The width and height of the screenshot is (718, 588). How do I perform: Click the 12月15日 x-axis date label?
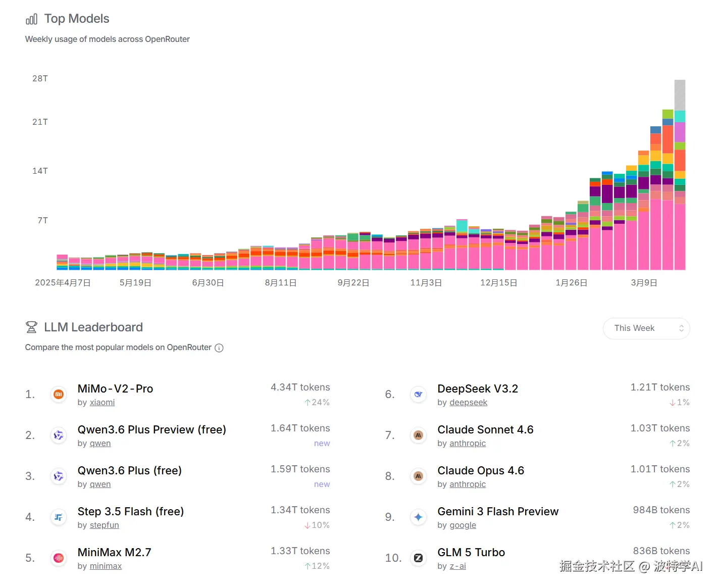[499, 283]
